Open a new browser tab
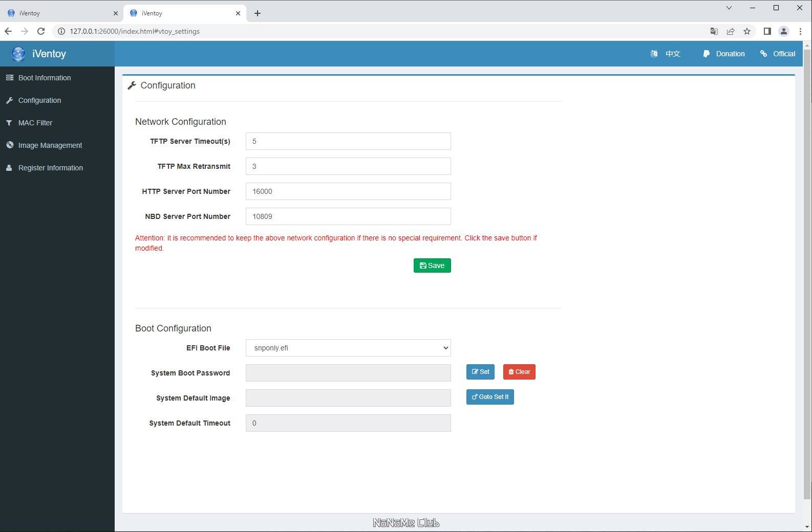Image resolution: width=812 pixels, height=532 pixels. (x=258, y=13)
